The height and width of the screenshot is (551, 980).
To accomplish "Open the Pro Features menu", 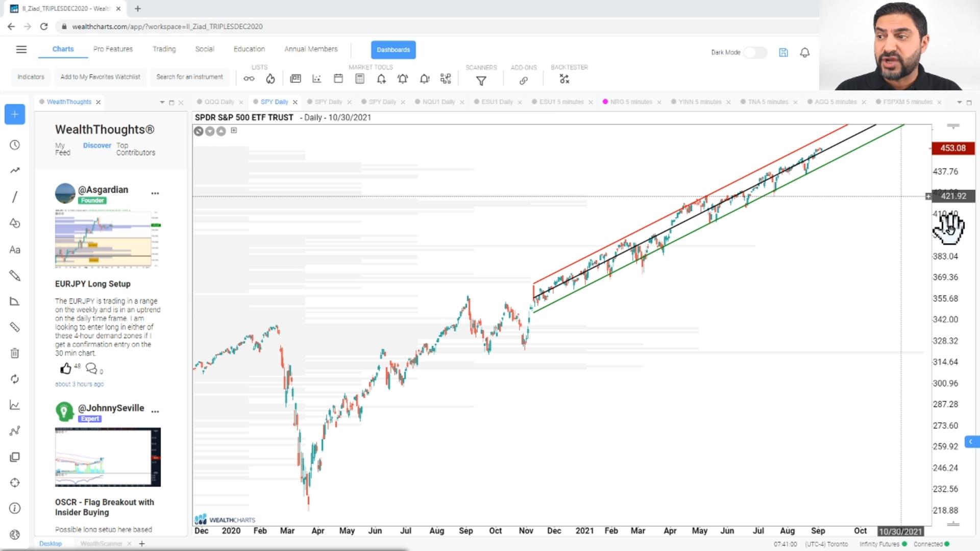I will 113,49.
